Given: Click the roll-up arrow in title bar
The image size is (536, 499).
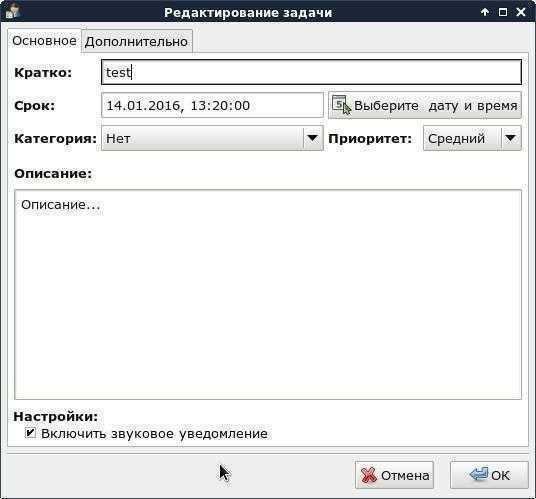Looking at the screenshot, I should coord(484,12).
